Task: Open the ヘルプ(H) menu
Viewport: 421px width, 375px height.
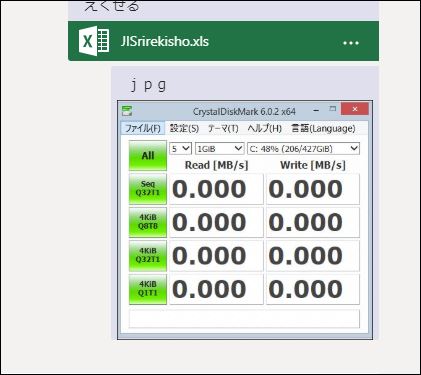Action: [264, 128]
